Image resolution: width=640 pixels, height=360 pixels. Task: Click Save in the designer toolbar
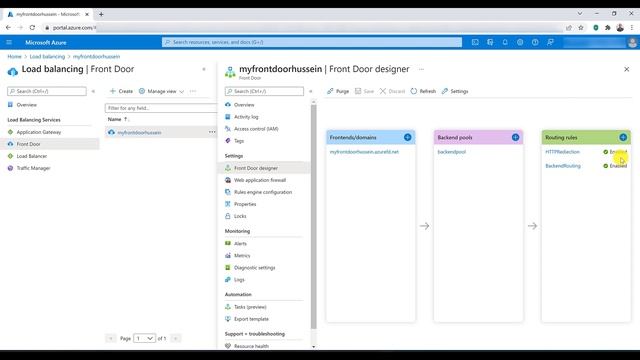point(364,91)
